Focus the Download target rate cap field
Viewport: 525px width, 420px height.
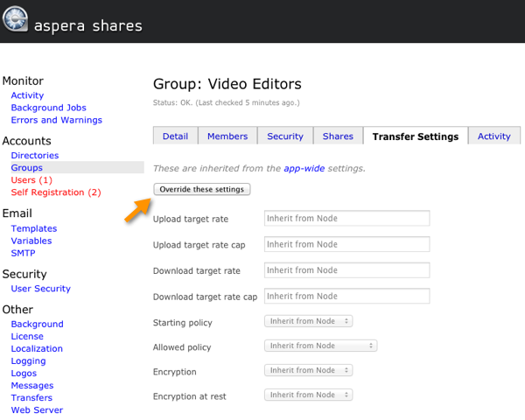coord(346,296)
